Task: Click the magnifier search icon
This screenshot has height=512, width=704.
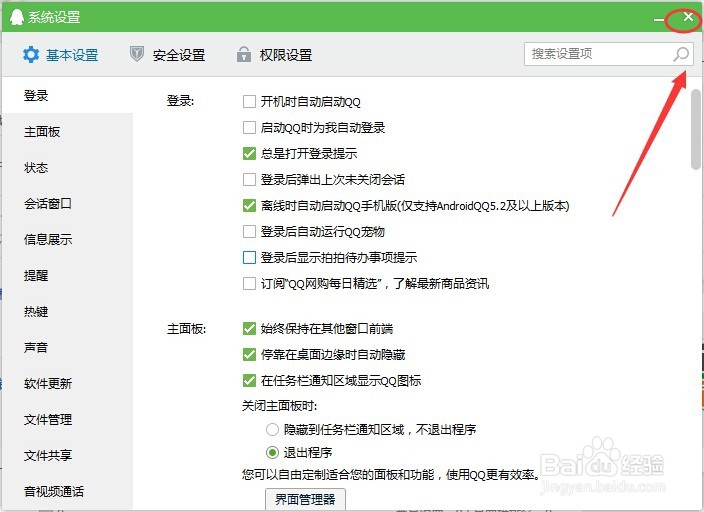Action: tap(681, 54)
